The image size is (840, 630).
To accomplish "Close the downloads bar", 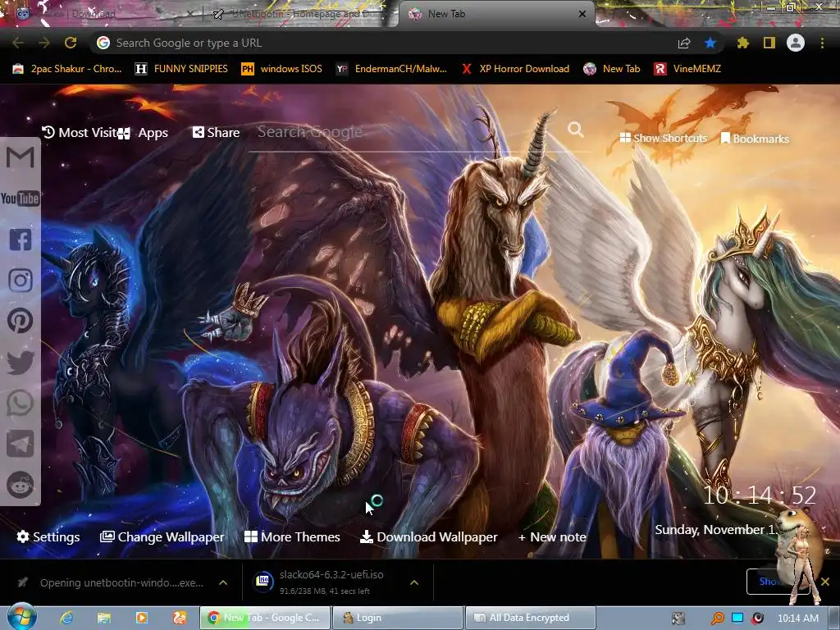I will [825, 582].
